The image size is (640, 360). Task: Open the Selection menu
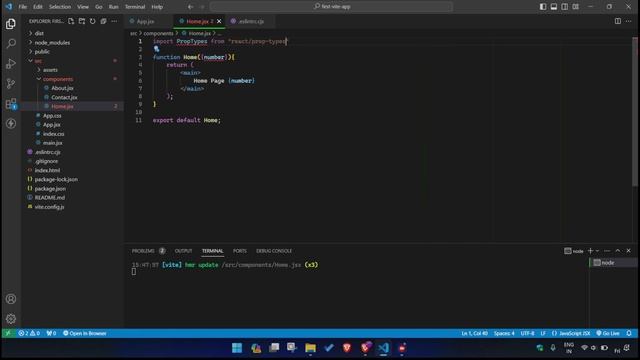click(x=60, y=7)
